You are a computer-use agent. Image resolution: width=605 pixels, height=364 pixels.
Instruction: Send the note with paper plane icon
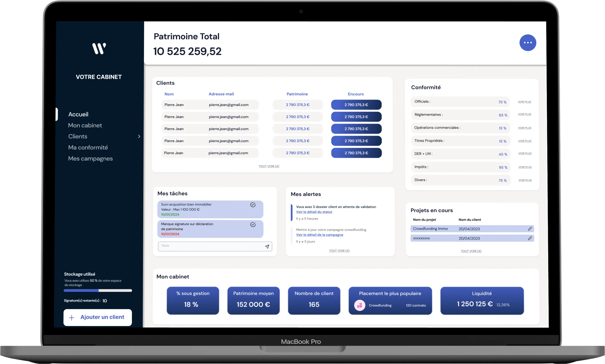267,247
